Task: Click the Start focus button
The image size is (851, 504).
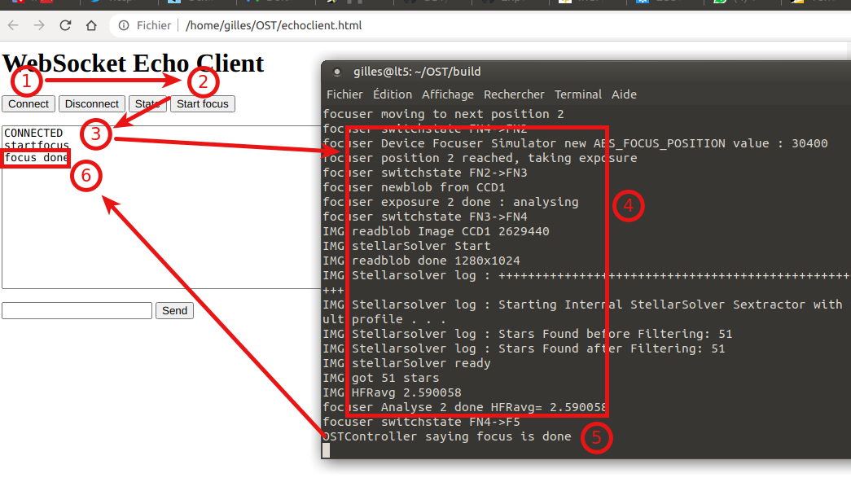Action: point(203,103)
